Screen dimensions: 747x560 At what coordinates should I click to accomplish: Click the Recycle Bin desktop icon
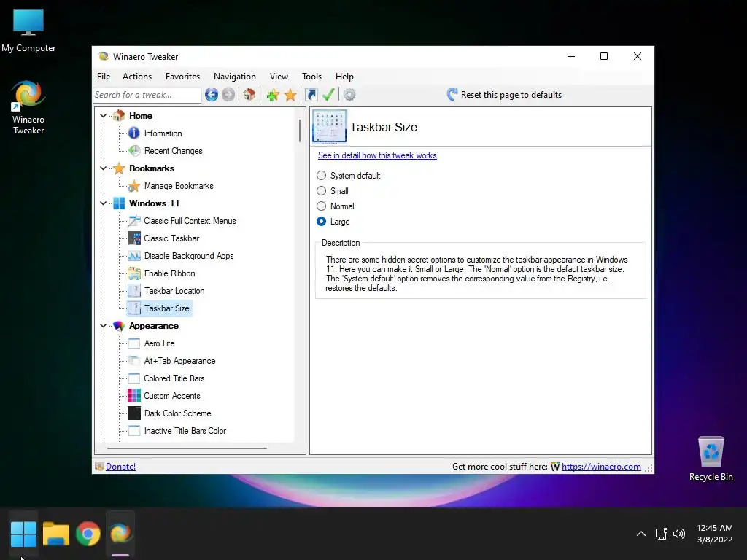click(711, 459)
